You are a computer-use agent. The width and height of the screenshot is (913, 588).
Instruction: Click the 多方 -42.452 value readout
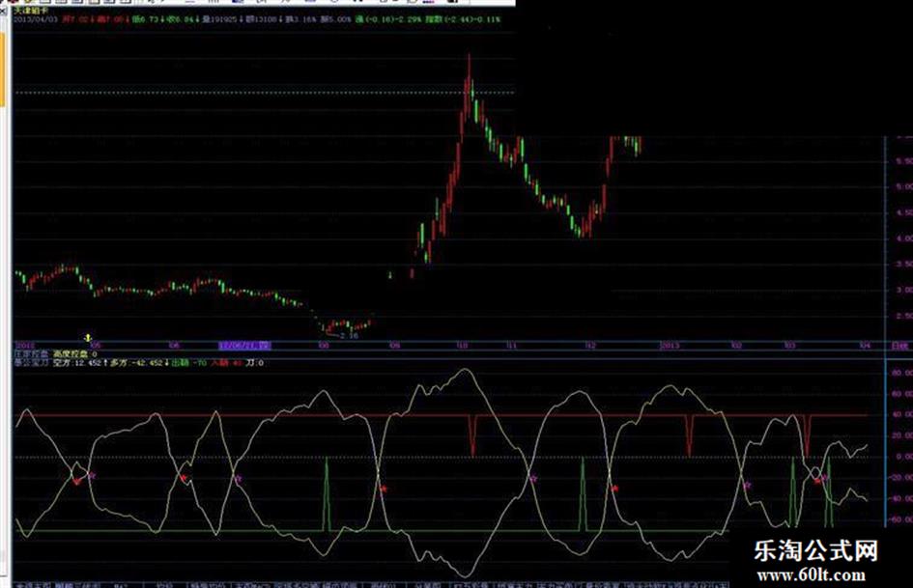pos(138,363)
